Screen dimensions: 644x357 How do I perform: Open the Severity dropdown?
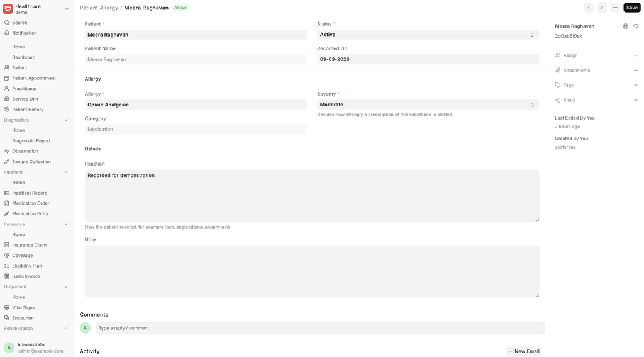[428, 105]
